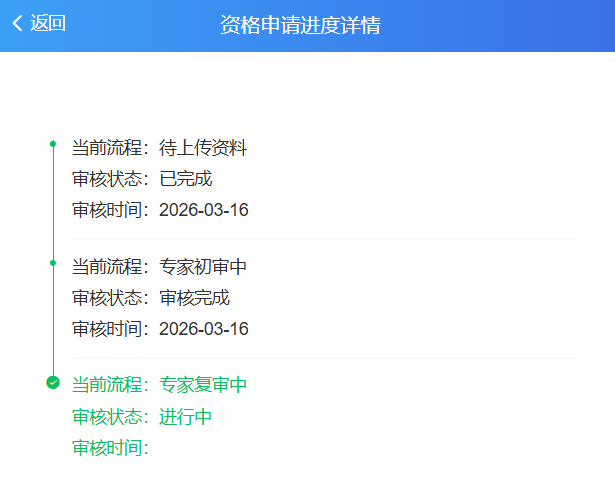Click the 待上传资料 value in first step

(x=203, y=149)
